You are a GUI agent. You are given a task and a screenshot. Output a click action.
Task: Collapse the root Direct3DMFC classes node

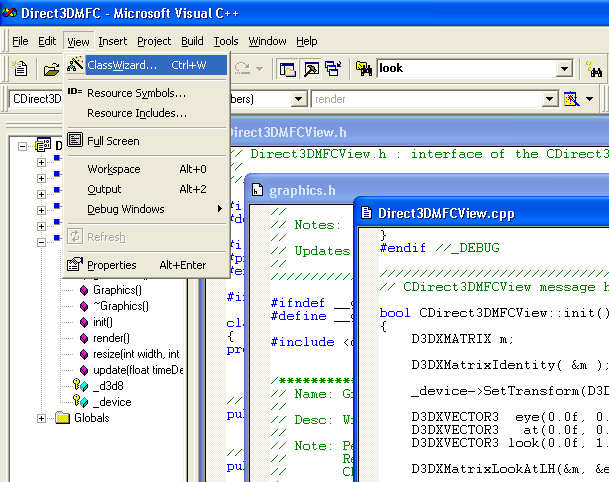click(x=23, y=146)
